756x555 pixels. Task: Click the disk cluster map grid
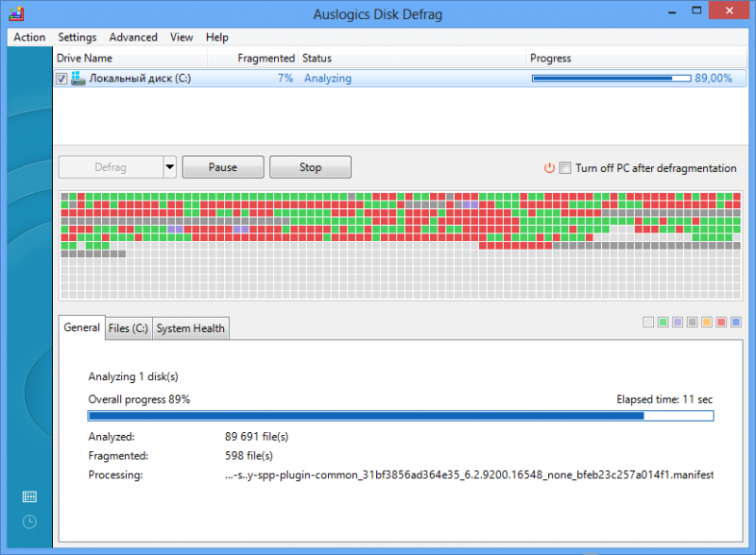pos(401,246)
